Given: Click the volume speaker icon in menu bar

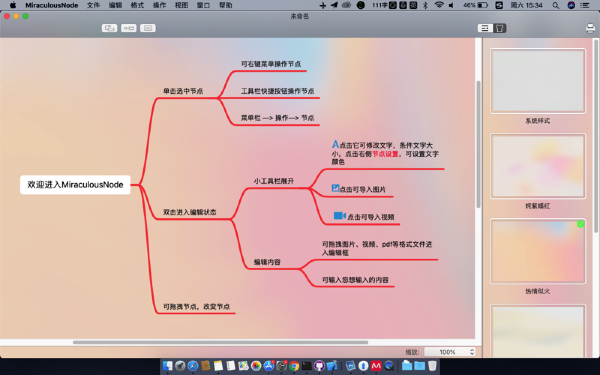Looking at the screenshot, I should click(451, 5).
